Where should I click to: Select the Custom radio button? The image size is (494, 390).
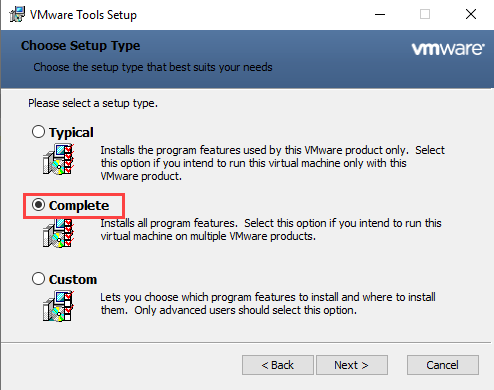click(x=38, y=279)
